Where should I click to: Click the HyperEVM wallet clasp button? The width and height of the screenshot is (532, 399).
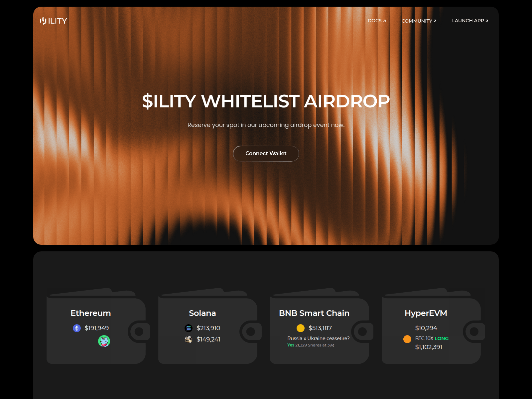[x=474, y=332]
